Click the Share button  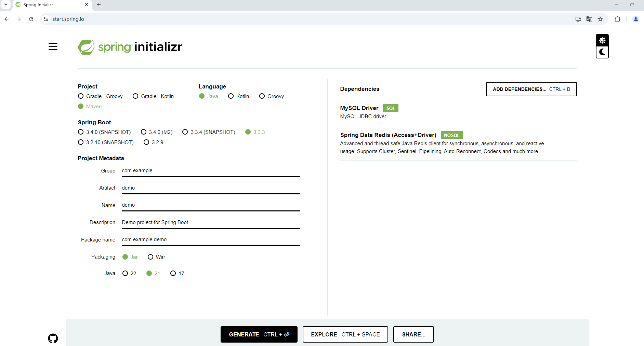click(413, 334)
